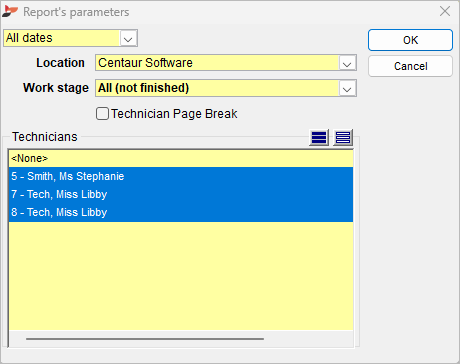Open the Location dropdown arrow
Screen dimensions: 460x364
click(x=347, y=63)
